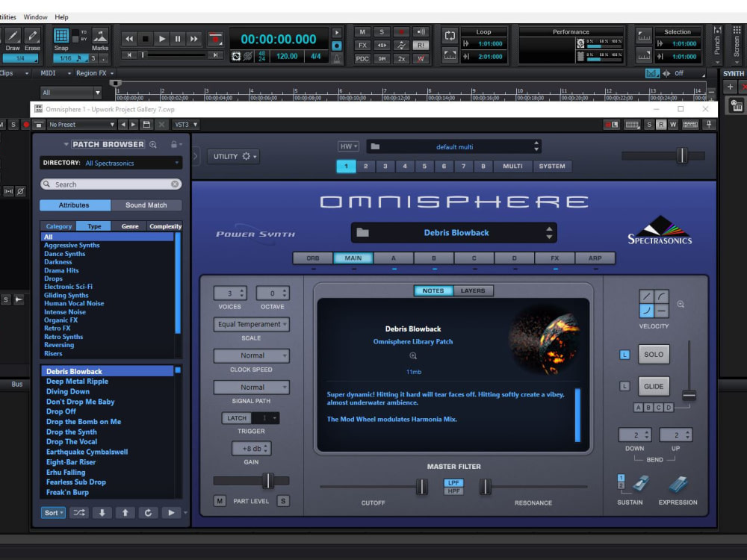Toggle the part level Mute M button
Viewport: 747px width, 560px height.
220,501
